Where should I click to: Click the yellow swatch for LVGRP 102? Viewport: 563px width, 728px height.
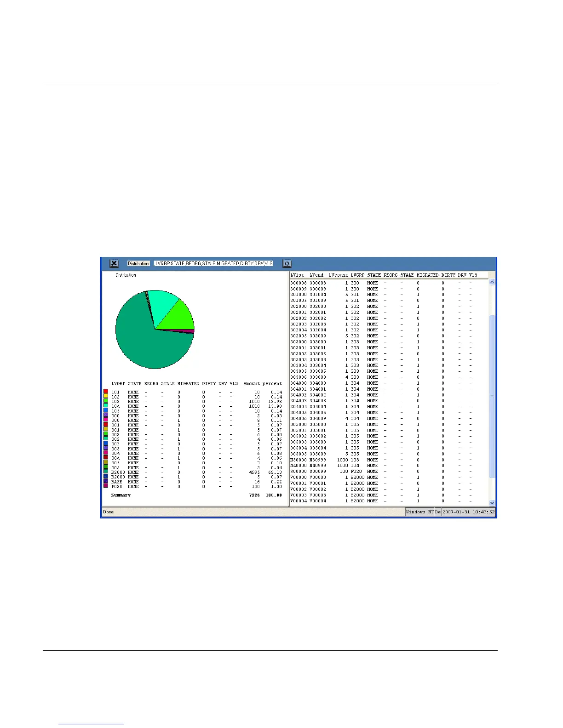pos(106,397)
